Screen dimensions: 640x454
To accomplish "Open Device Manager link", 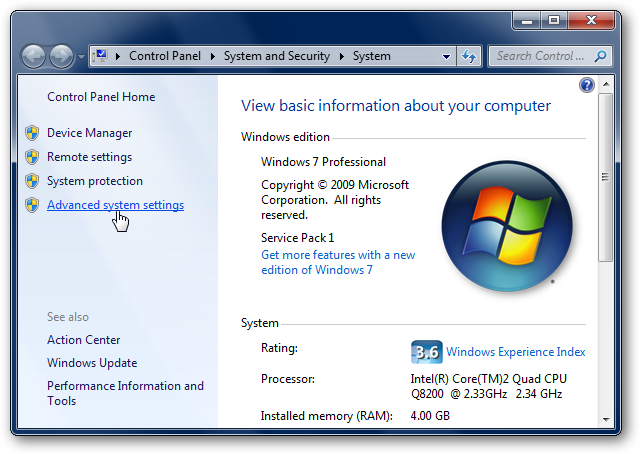I will click(x=89, y=133).
